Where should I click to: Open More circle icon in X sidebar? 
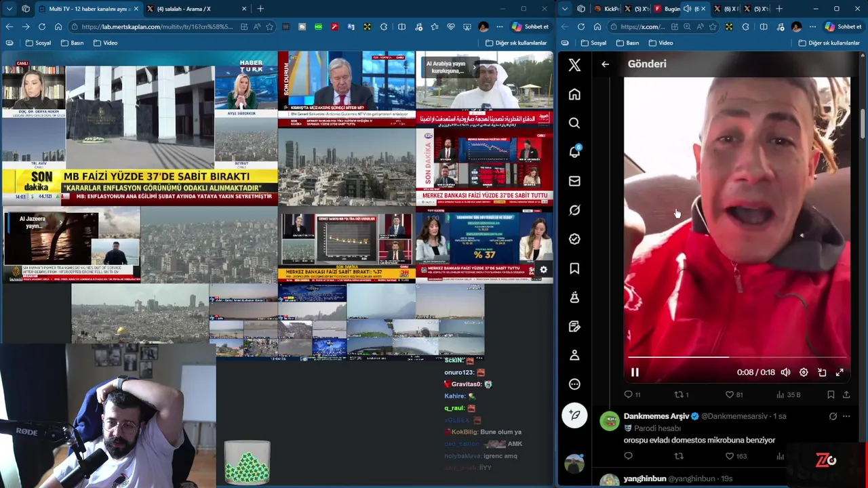click(574, 384)
